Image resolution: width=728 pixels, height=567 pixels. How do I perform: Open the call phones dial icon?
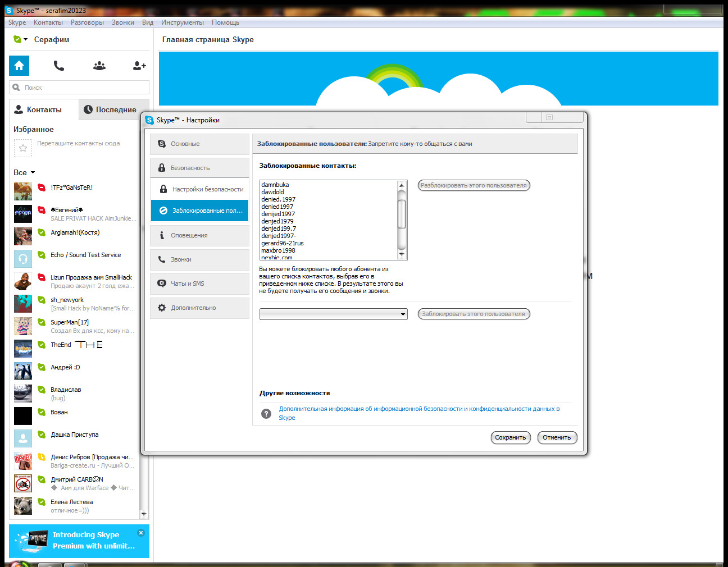coord(59,66)
